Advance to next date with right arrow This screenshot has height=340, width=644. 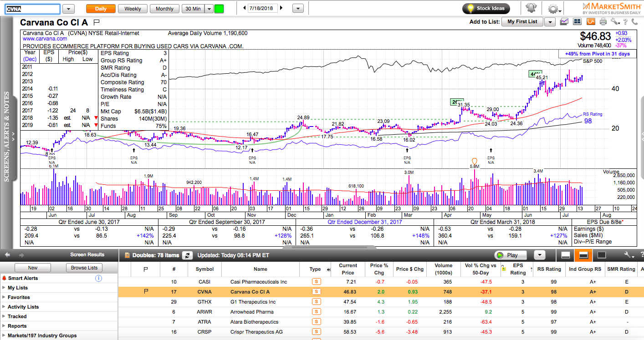(281, 8)
